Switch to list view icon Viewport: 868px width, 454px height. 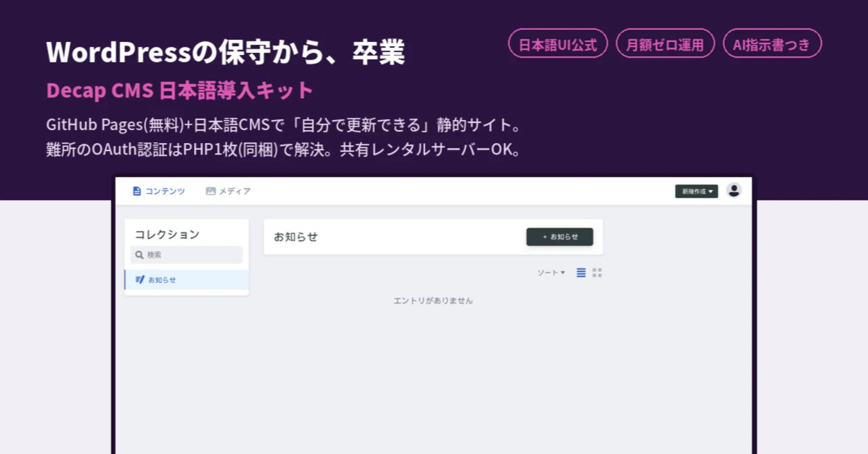(x=581, y=272)
